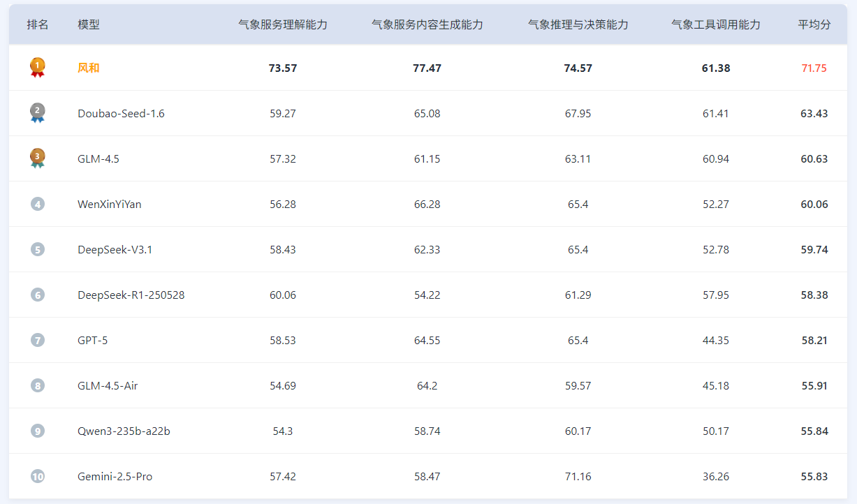Click the 61.38 tool calling score
This screenshot has width=857, height=504.
coord(716,68)
